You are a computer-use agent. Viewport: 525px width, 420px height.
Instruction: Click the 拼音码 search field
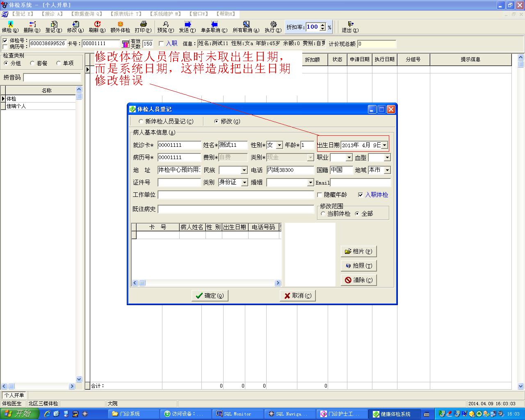[52, 78]
